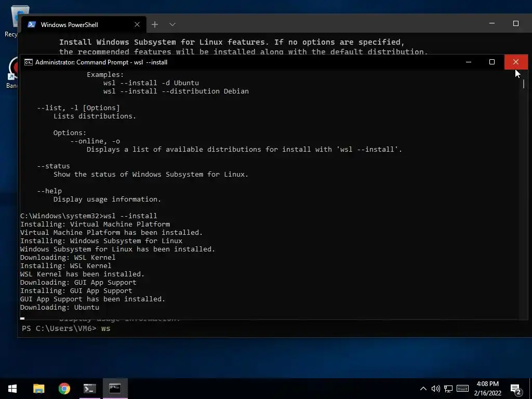Image resolution: width=532 pixels, height=399 pixels.
Task: Click the 'C:\Windows\system32>wsl --install' command line
Action: point(88,216)
